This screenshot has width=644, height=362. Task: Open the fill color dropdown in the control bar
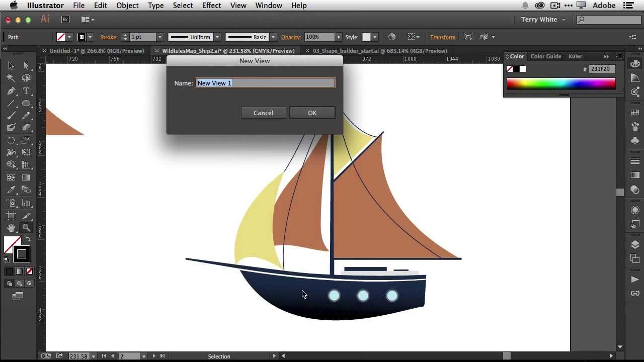click(x=69, y=37)
